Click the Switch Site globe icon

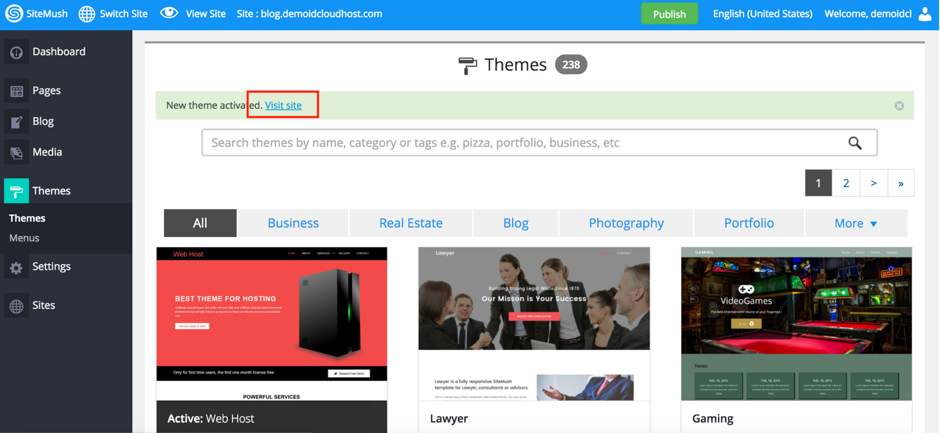click(x=87, y=14)
